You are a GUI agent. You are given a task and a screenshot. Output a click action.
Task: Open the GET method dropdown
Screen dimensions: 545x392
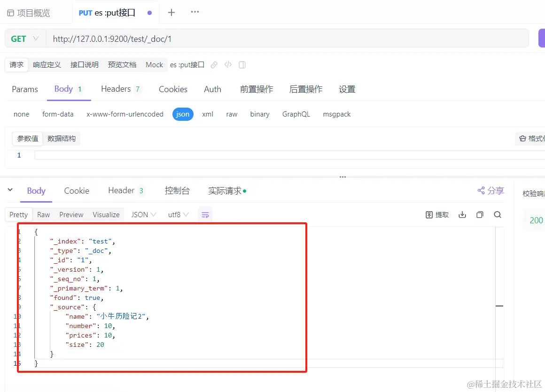click(25, 39)
